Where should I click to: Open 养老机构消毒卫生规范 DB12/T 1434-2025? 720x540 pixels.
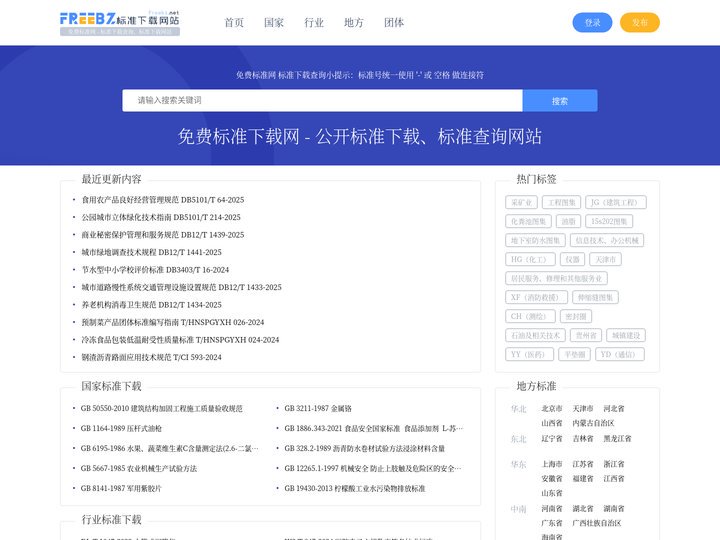tap(151, 304)
